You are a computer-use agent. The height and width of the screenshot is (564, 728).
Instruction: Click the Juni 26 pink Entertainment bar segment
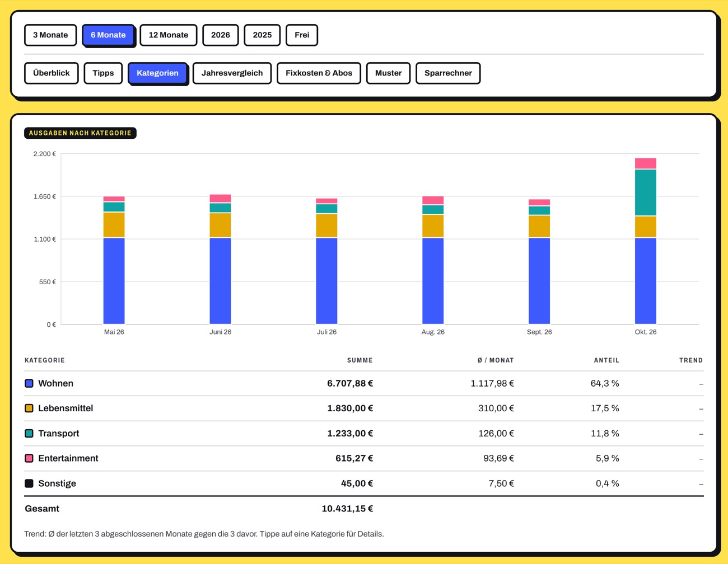tap(221, 199)
